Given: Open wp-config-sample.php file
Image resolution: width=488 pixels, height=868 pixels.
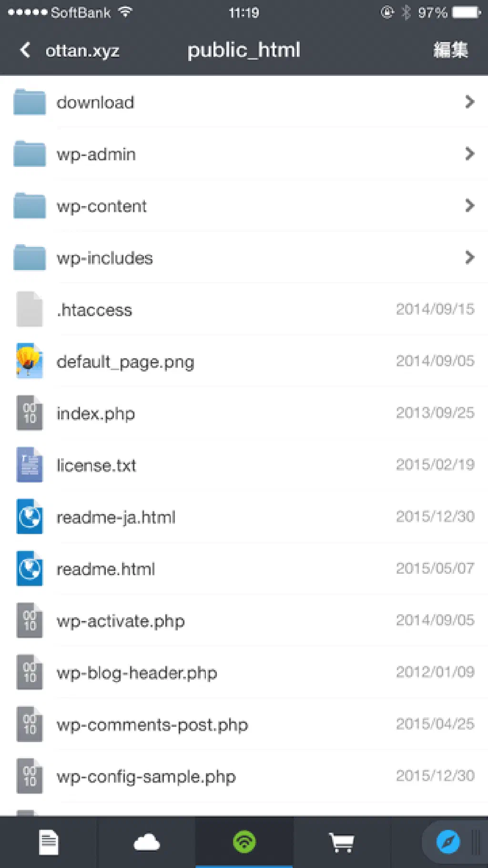Looking at the screenshot, I should [x=146, y=777].
